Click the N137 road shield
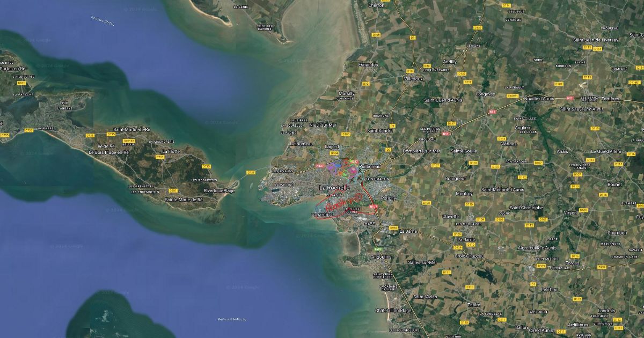The width and height of the screenshot is (644, 338). coord(373,206)
